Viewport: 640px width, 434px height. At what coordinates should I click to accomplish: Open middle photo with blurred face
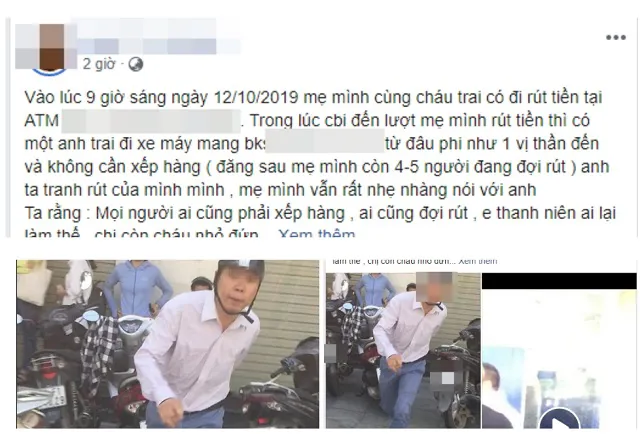pyautogui.click(x=403, y=350)
